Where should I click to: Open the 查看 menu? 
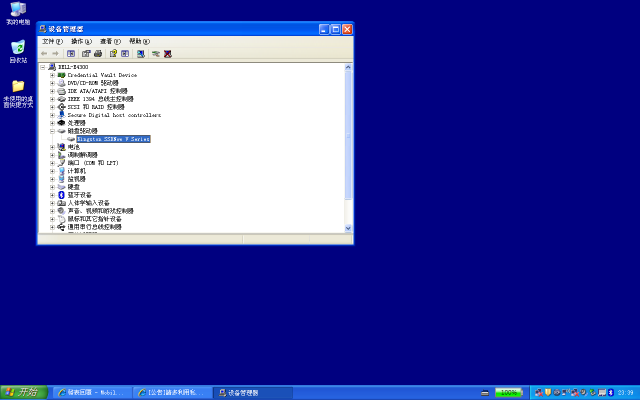(x=110, y=41)
